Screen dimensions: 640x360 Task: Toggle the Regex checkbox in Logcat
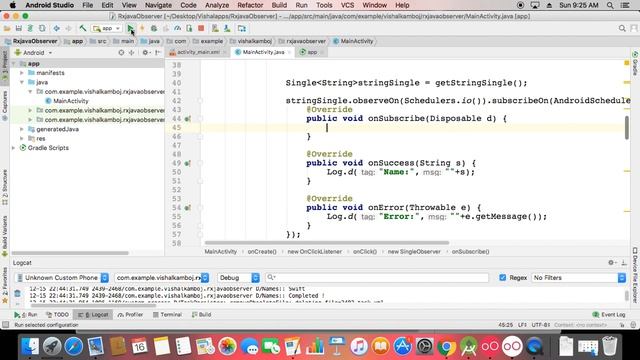point(502,278)
